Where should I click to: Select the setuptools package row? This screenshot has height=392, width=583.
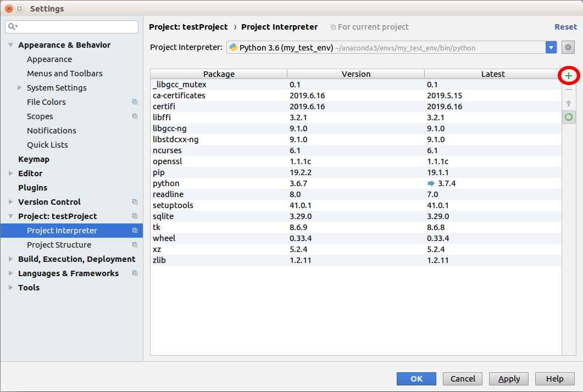tap(356, 205)
